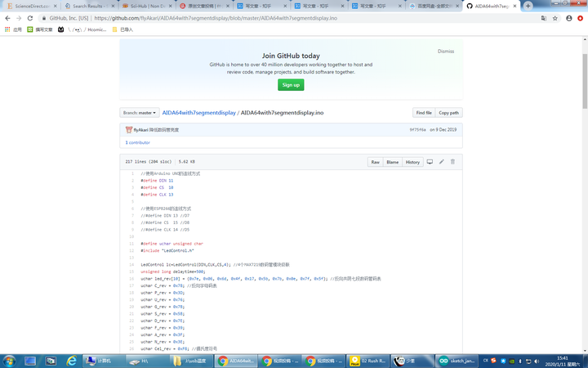Open commit hash 9f75f6a

point(417,129)
